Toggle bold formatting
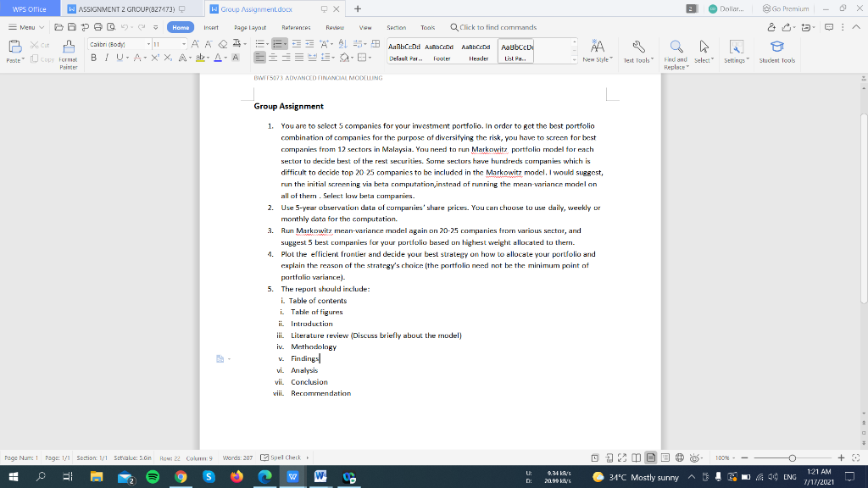The height and width of the screenshot is (488, 868). tap(94, 58)
